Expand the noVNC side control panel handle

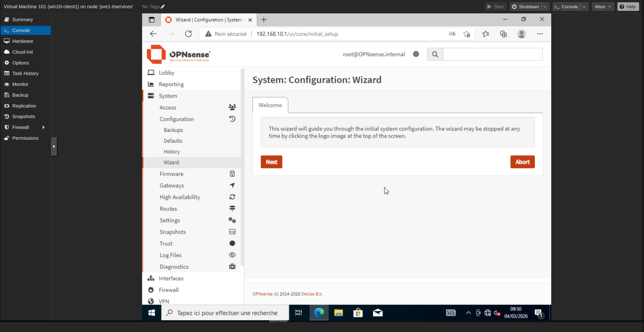coord(54,147)
